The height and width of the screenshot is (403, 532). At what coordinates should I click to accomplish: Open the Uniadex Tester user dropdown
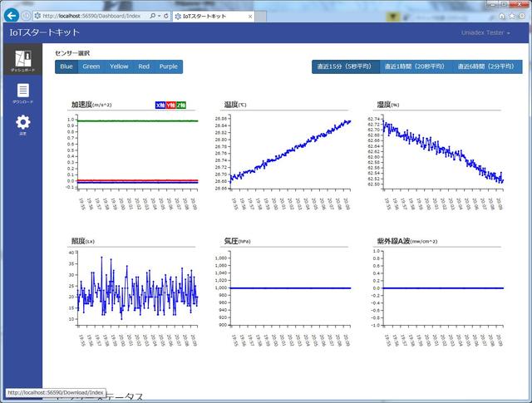tap(485, 33)
